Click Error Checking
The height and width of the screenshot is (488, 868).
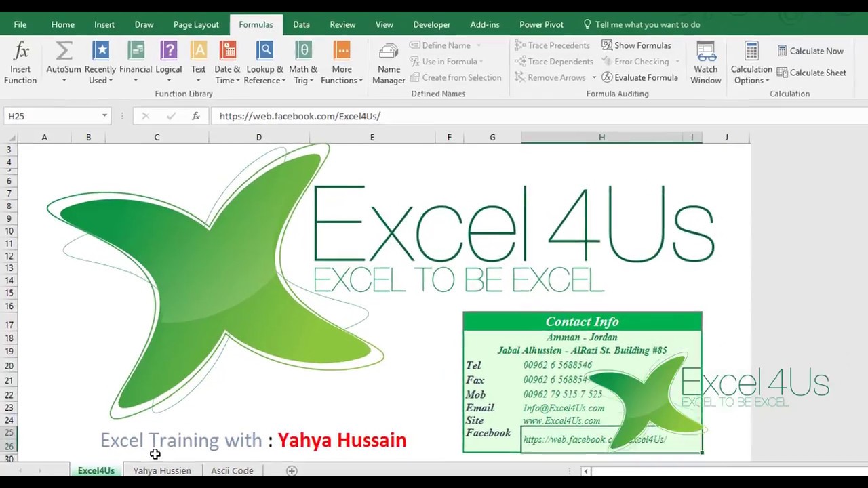point(635,61)
